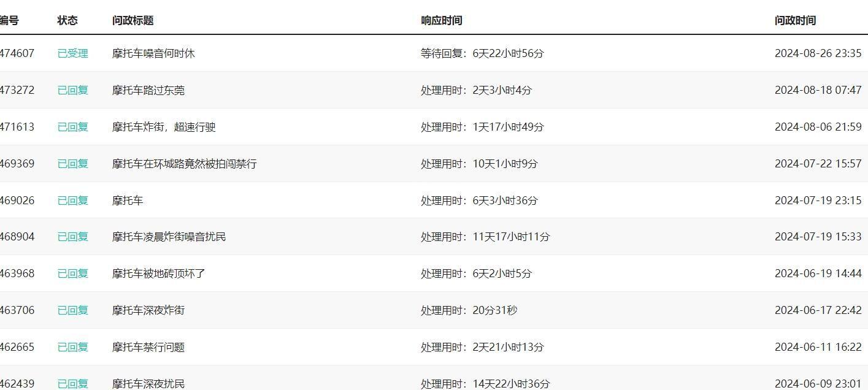
Task: Open 摩托车深夜扰民 inquiry
Action: [148, 384]
